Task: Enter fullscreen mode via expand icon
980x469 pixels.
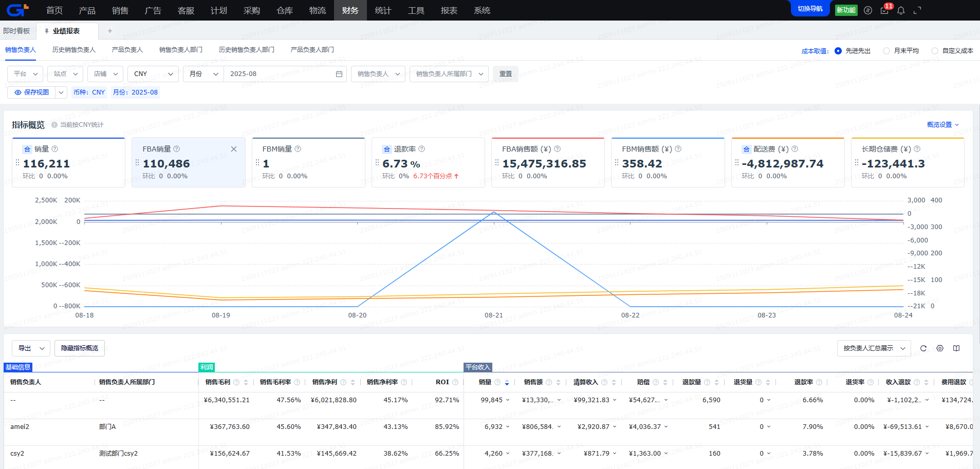Action: pyautogui.click(x=917, y=10)
